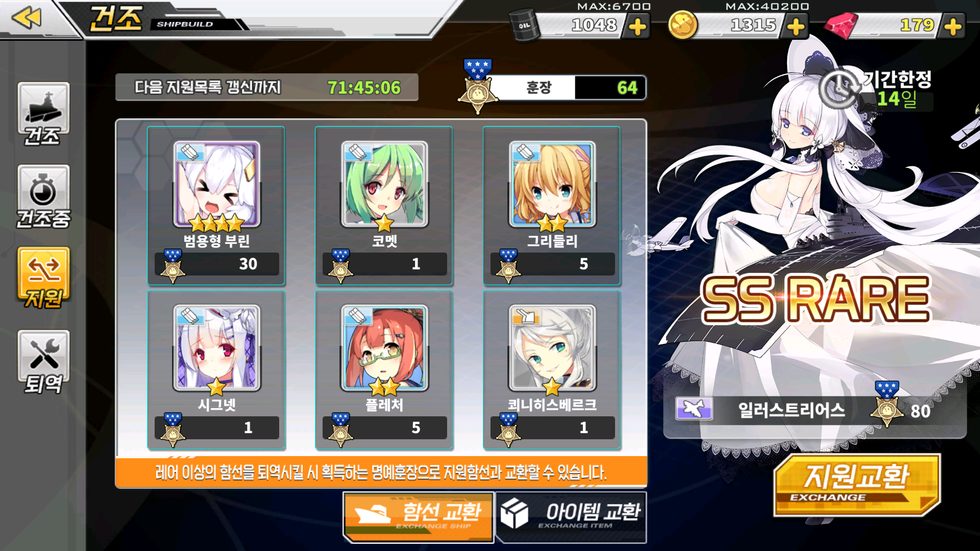
Task: Select the 일러스트리어스 80 medal entry
Action: pos(815,411)
